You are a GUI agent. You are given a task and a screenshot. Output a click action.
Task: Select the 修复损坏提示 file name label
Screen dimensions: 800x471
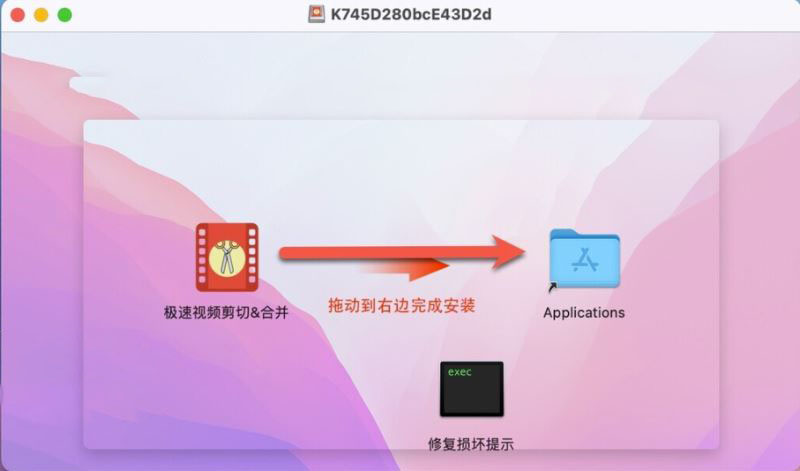(x=470, y=444)
